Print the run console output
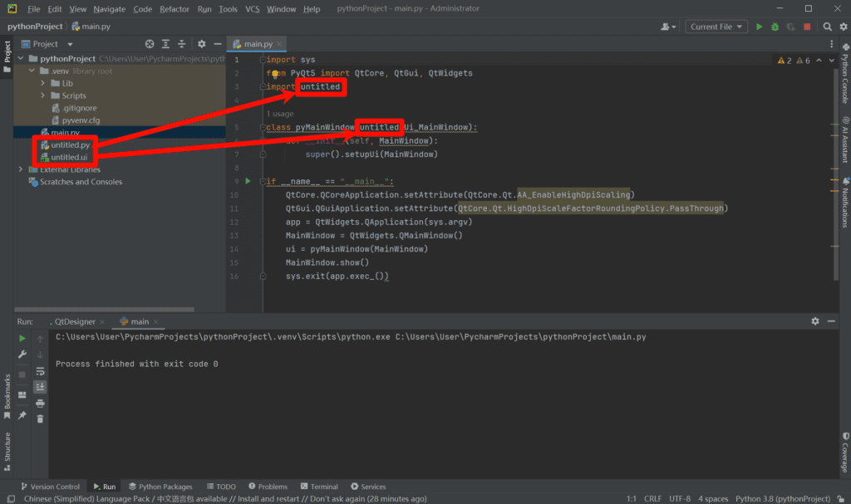851x504 pixels. pos(40,404)
